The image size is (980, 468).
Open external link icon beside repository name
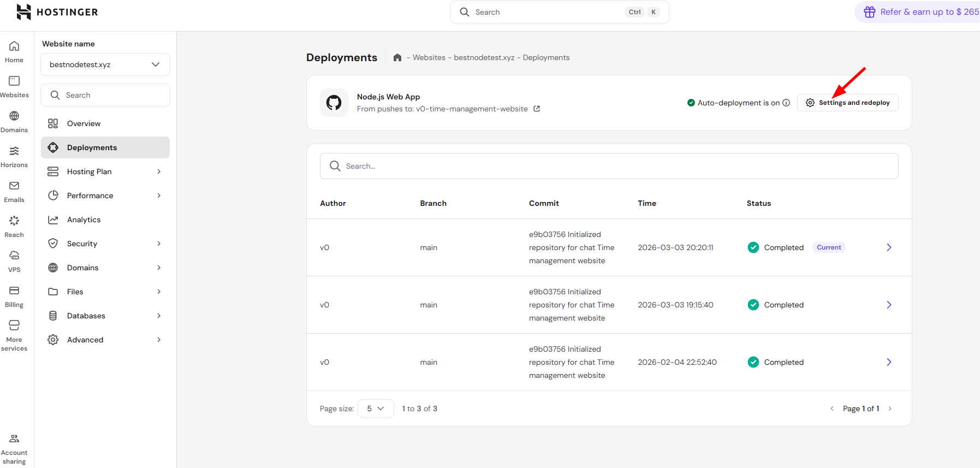[537, 109]
